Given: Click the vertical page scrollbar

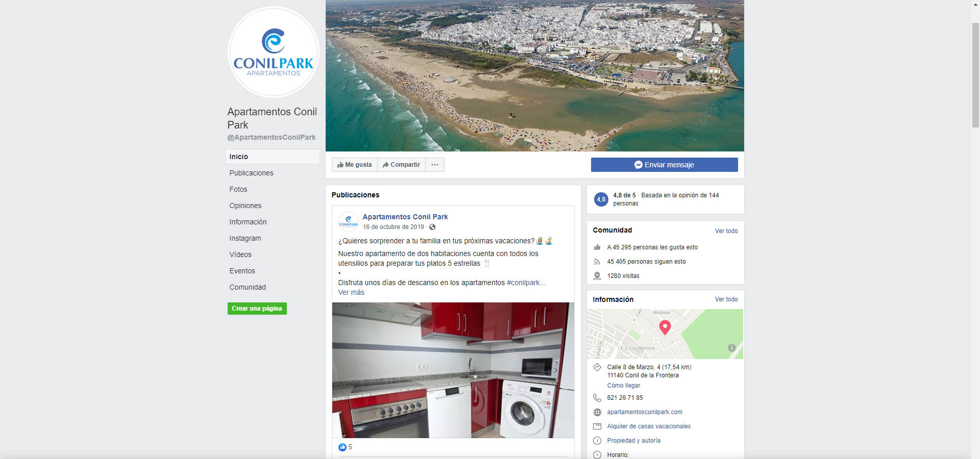Looking at the screenshot, I should (x=975, y=76).
